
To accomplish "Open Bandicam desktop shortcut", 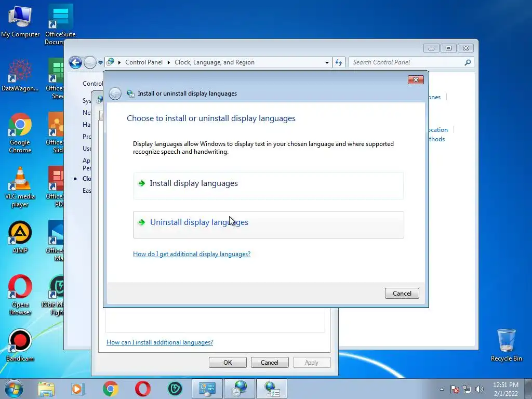I will [20, 345].
